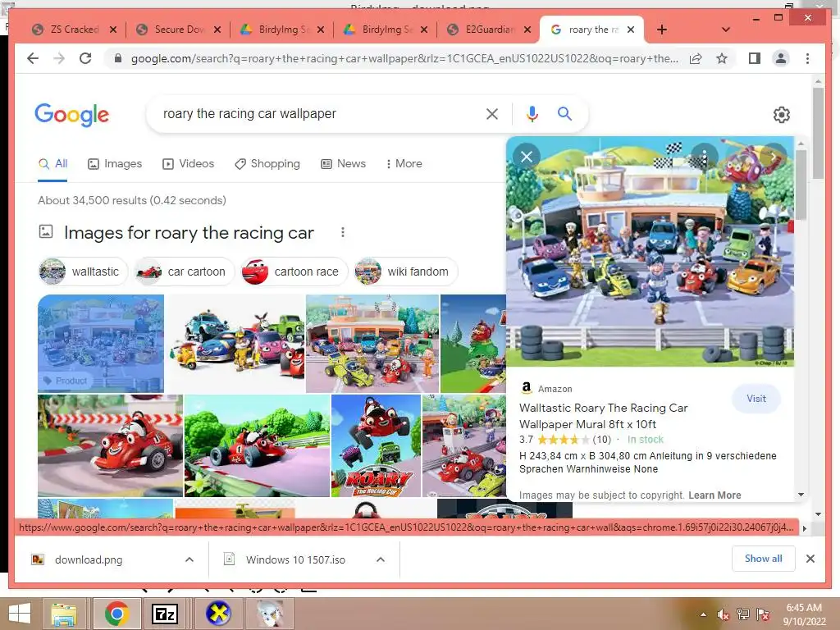The width and height of the screenshot is (840, 630).
Task: Show hidden system tray icons
Action: pos(703,614)
